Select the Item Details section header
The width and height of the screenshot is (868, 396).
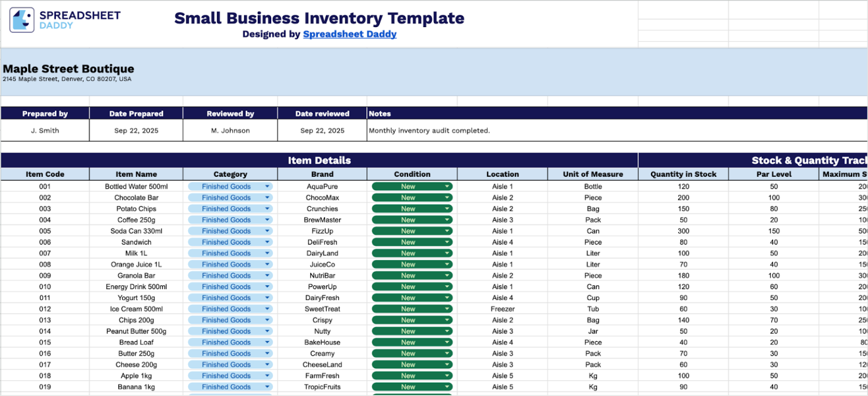click(319, 160)
